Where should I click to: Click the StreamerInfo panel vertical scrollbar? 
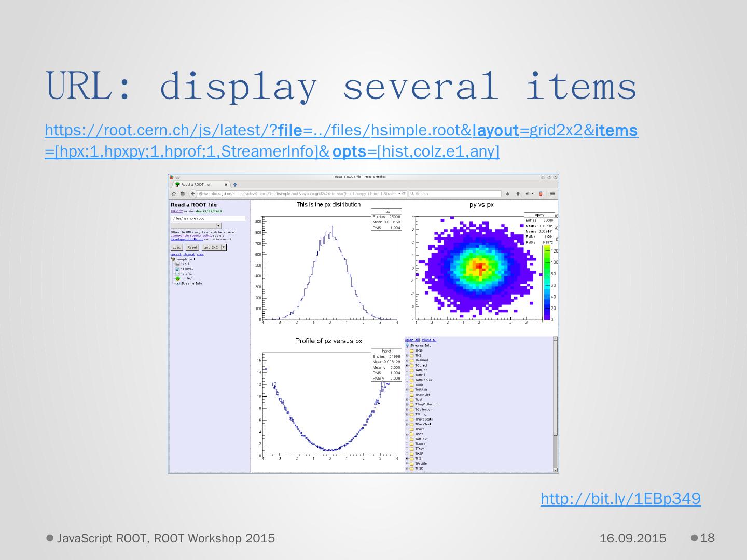(x=556, y=389)
